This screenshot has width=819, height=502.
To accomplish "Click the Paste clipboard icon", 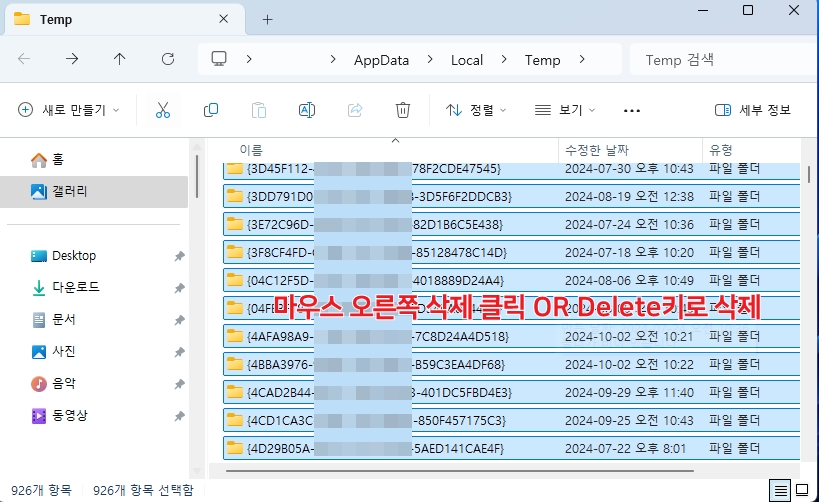I will 259,110.
